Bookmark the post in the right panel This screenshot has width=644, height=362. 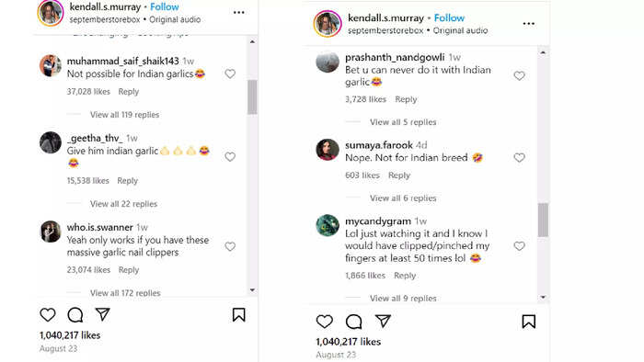click(529, 322)
